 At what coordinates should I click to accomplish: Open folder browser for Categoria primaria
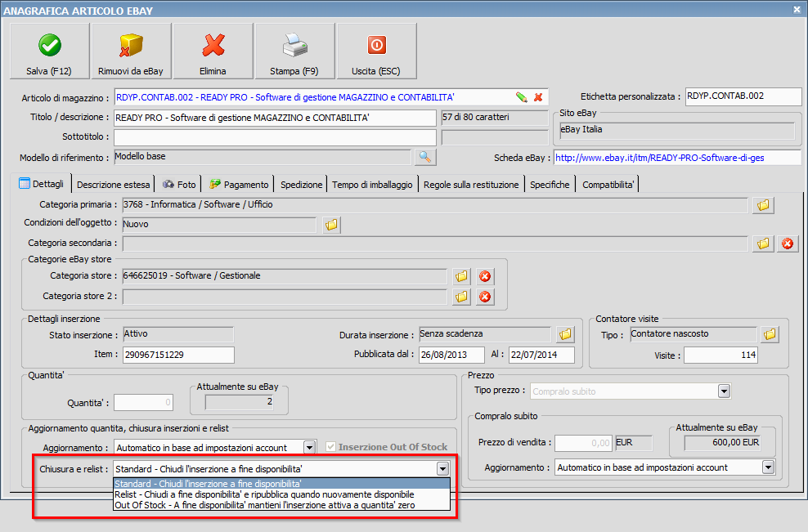click(x=763, y=205)
